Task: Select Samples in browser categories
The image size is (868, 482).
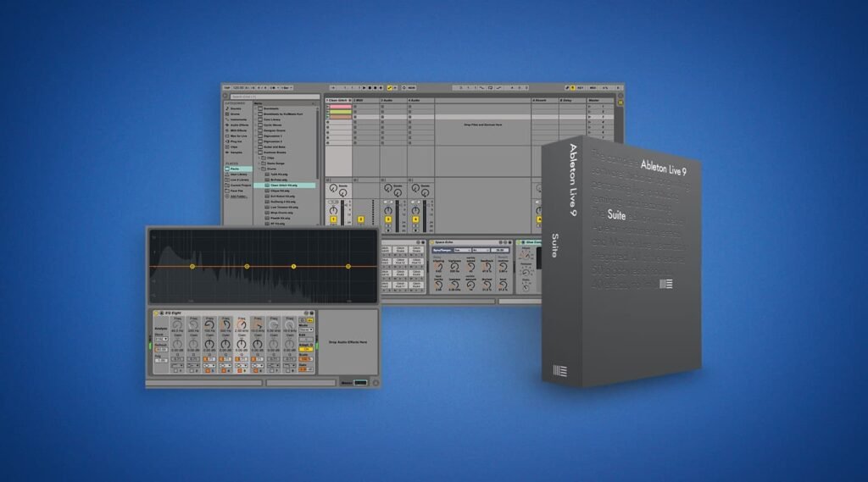Action: click(236, 152)
